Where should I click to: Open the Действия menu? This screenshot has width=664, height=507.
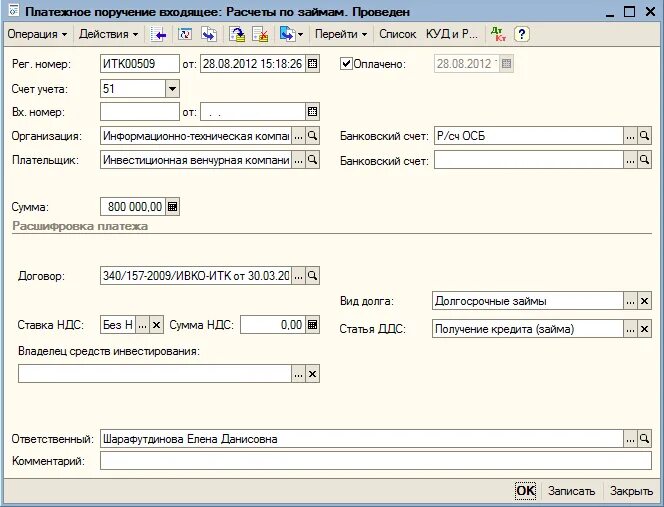108,34
